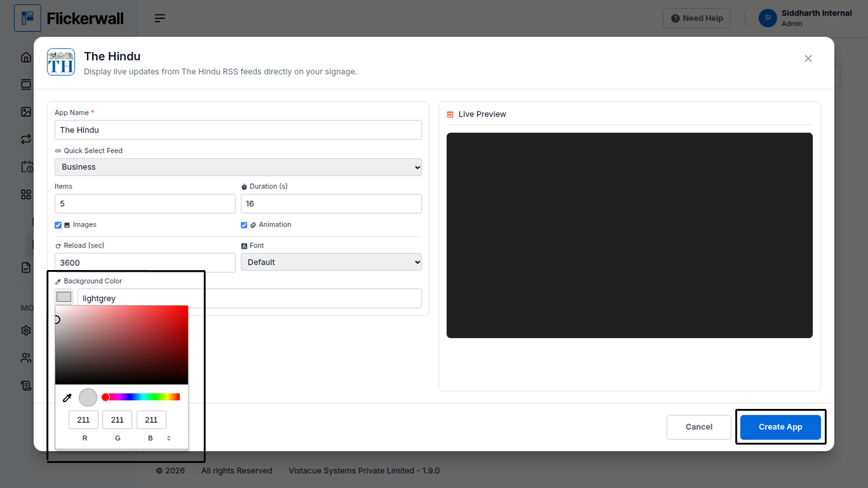Open the screens sidebar icon
This screenshot has width=868, height=488.
point(26,85)
